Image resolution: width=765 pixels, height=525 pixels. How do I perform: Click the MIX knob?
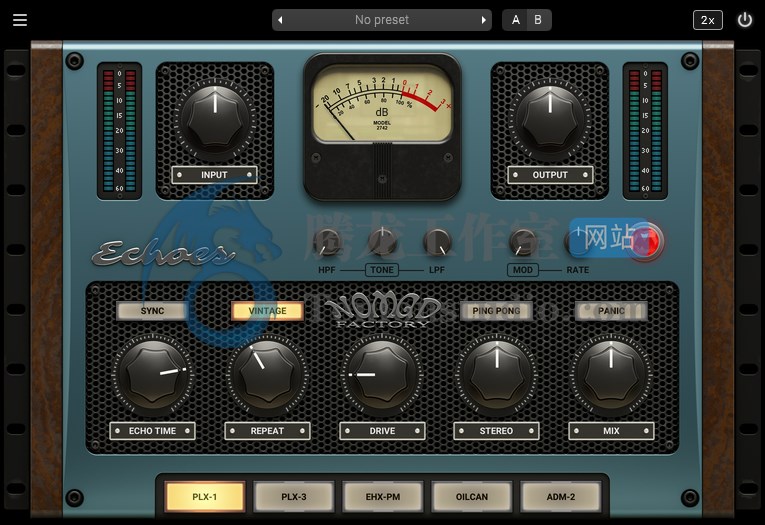[611, 374]
